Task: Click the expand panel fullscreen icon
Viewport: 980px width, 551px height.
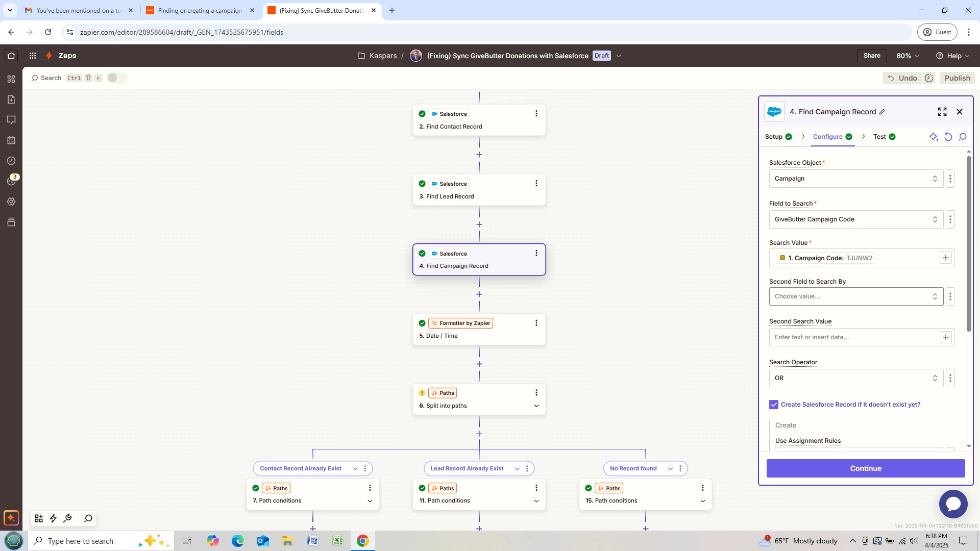Action: (x=942, y=112)
